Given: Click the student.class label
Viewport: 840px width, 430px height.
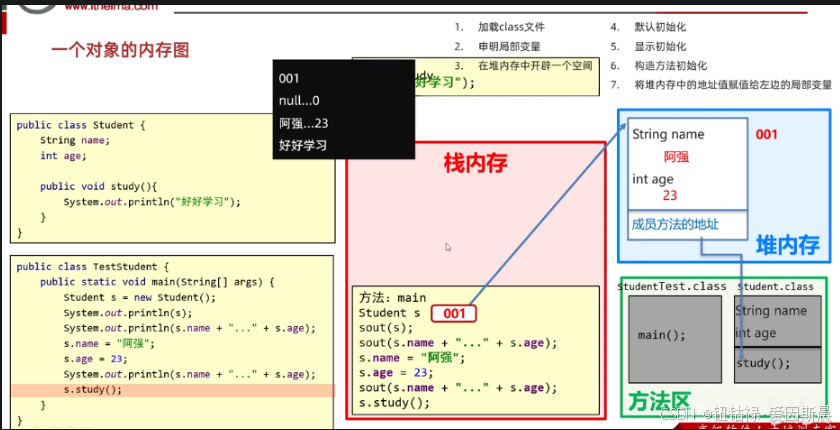Looking at the screenshot, I should click(x=775, y=286).
